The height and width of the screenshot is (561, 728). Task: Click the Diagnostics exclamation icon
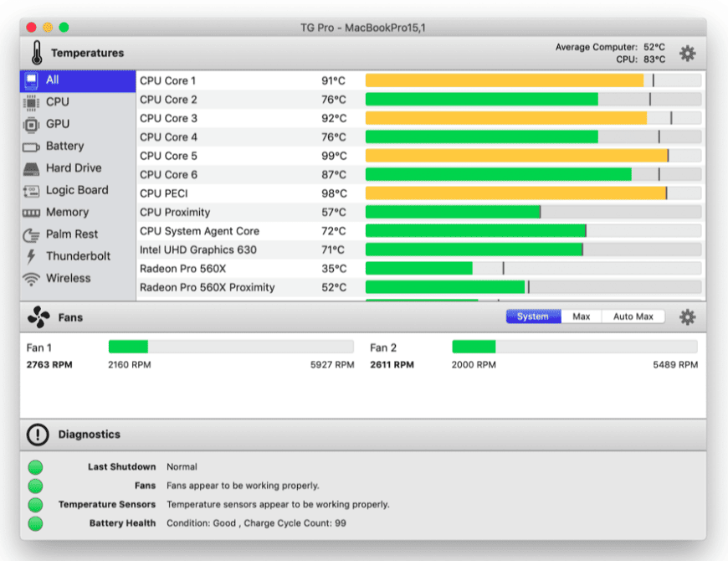click(x=38, y=435)
